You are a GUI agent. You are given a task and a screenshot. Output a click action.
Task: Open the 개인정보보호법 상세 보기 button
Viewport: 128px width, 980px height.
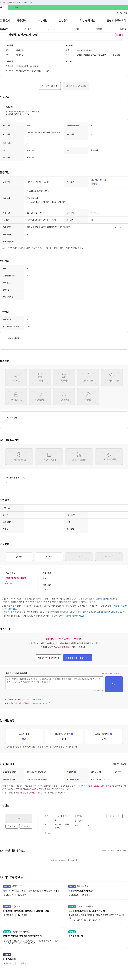click(48, 657)
